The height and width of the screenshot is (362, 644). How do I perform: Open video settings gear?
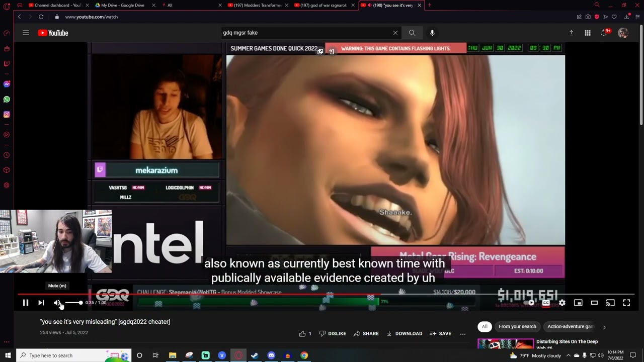tap(562, 303)
